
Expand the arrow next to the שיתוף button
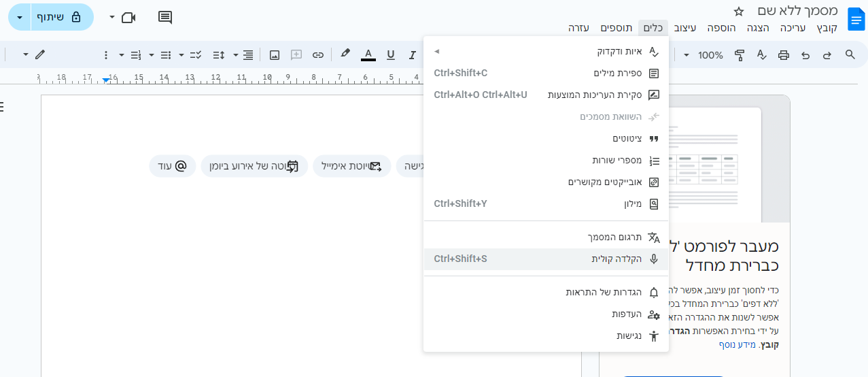(19, 17)
